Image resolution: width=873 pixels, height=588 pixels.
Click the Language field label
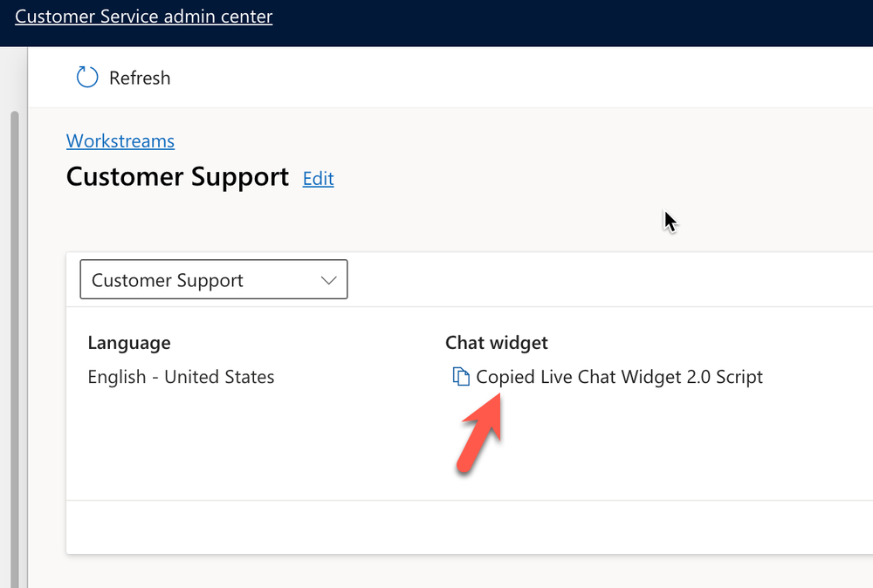tap(129, 343)
